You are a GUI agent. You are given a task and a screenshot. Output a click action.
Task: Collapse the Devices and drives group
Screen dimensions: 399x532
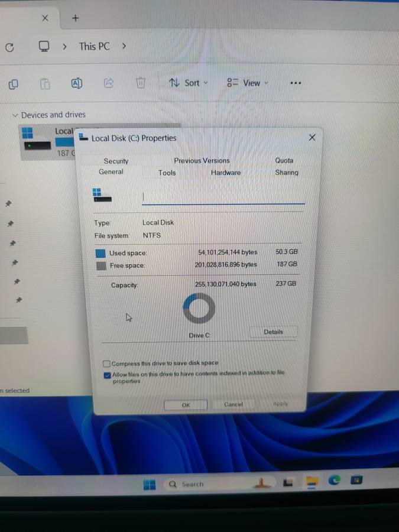(15, 115)
